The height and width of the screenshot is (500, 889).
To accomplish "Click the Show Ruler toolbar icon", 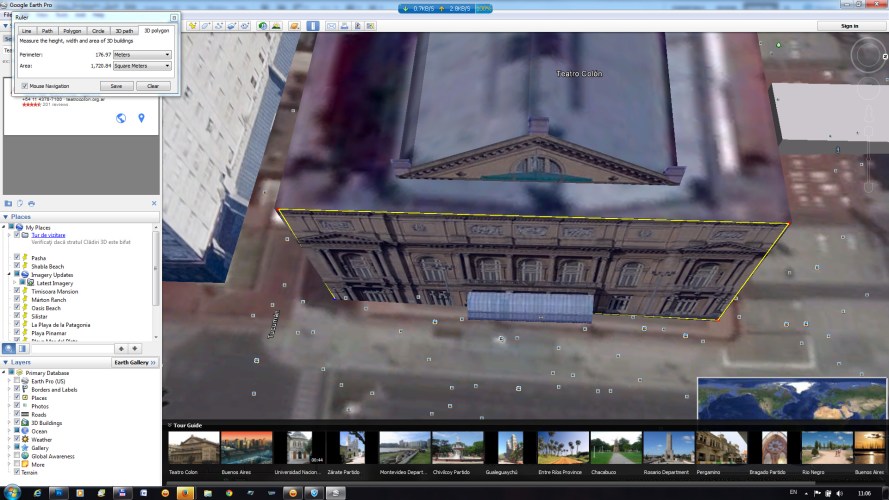I will tap(313, 25).
